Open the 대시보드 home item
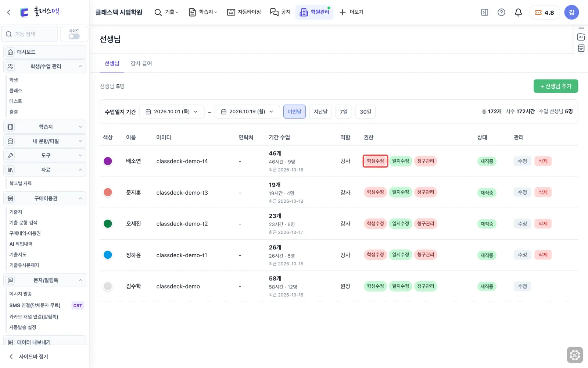 pos(45,52)
